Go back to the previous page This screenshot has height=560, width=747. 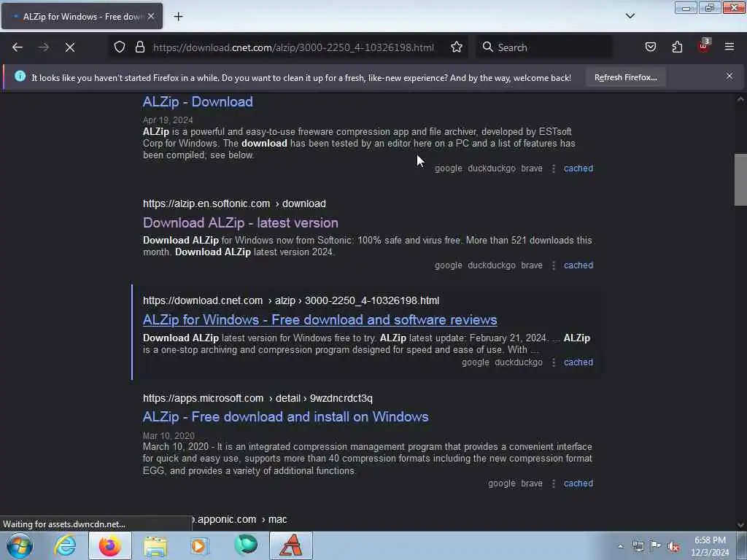tap(18, 47)
